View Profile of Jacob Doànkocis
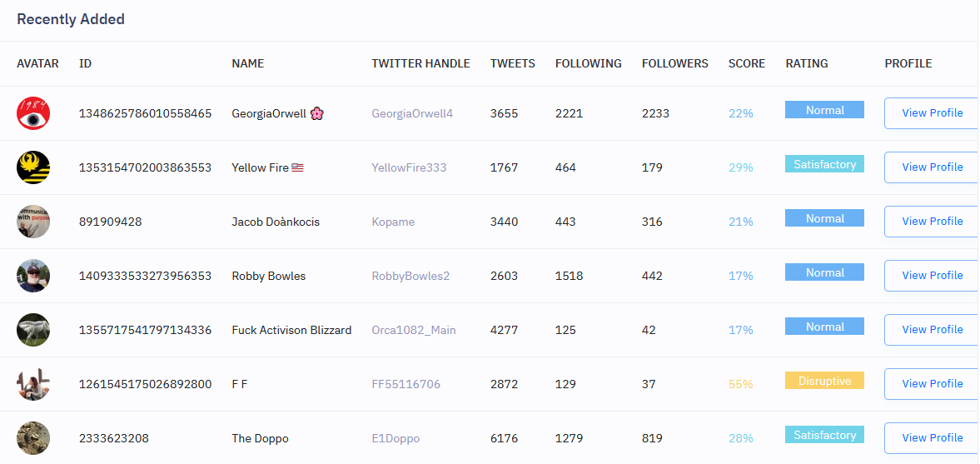980x464 pixels. tap(932, 222)
